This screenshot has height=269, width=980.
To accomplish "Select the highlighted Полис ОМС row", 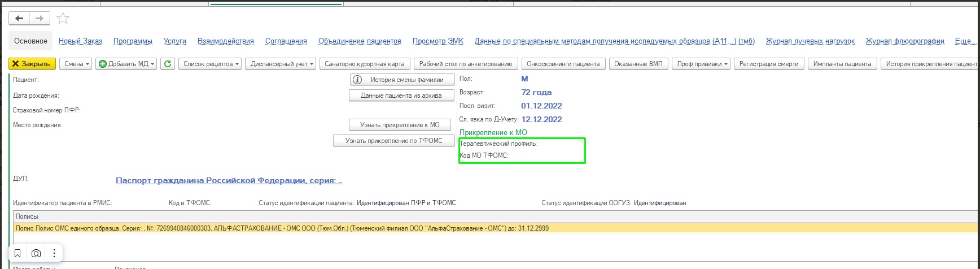I will click(282, 228).
